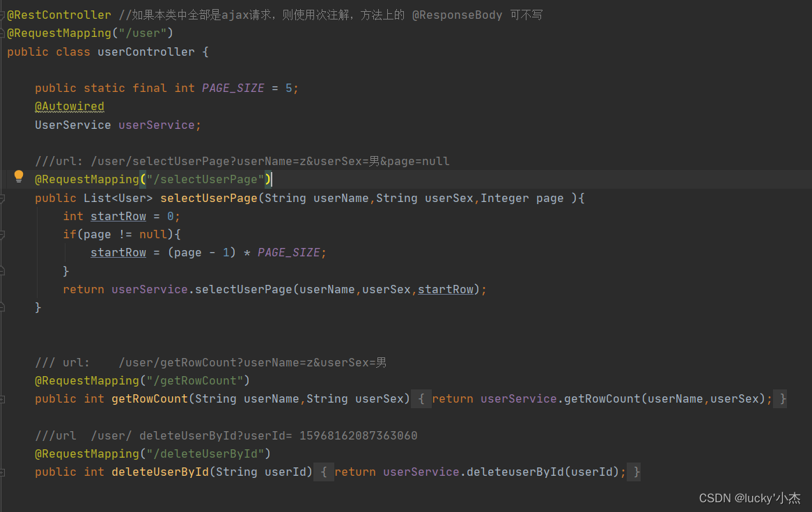
Task: Expand folded deleteUserById body at opening brace
Action: coord(324,472)
